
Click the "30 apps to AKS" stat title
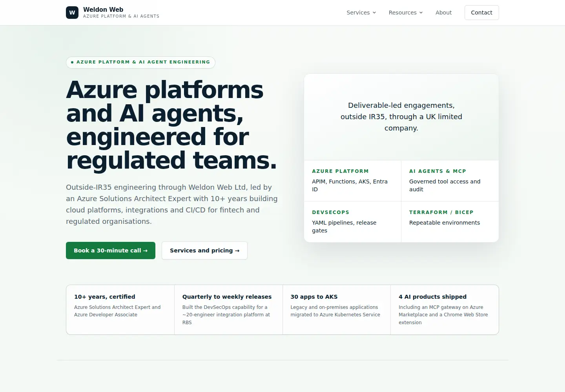tap(314, 297)
